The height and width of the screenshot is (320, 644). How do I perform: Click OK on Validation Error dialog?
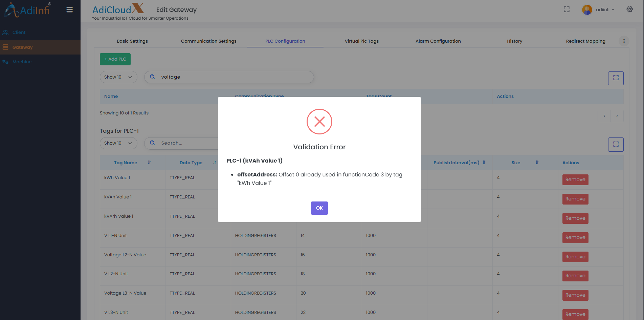[319, 208]
